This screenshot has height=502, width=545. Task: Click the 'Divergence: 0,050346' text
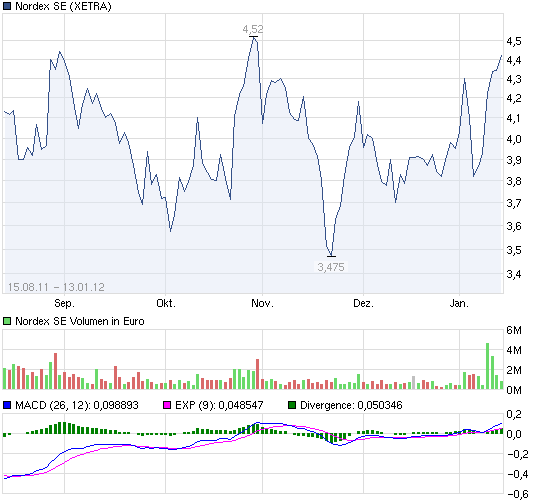point(351,405)
